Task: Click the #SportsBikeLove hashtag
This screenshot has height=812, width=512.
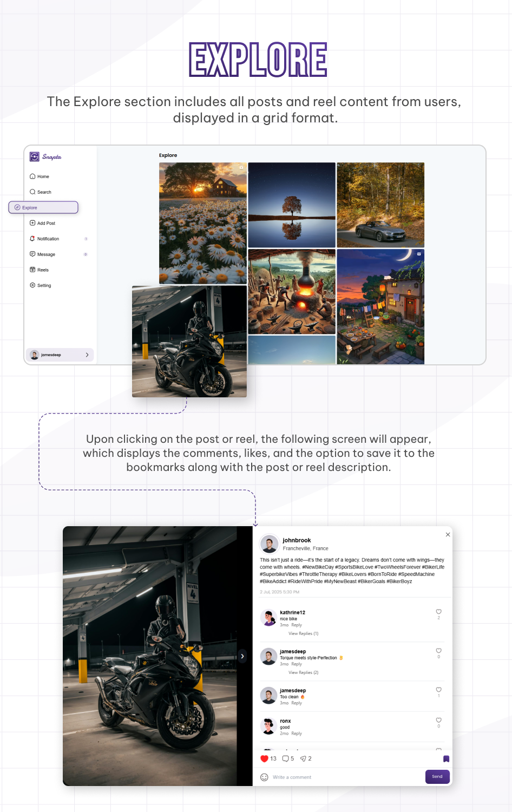Action: [354, 567]
